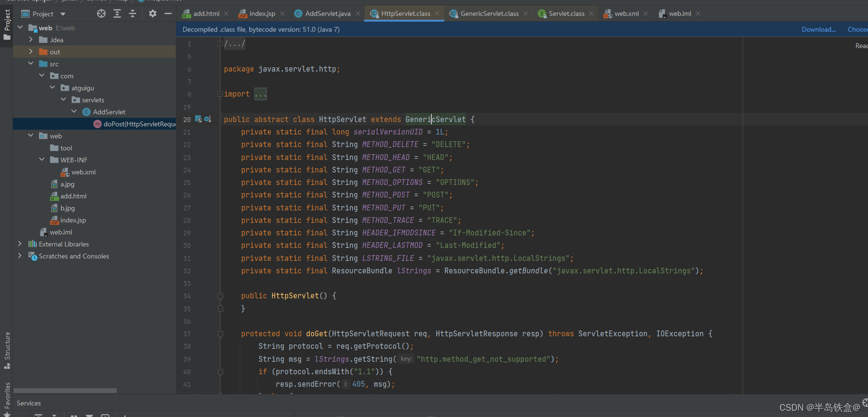The image size is (868, 417).
Task: Switch to the web.iml editor tab
Action: [x=680, y=13]
